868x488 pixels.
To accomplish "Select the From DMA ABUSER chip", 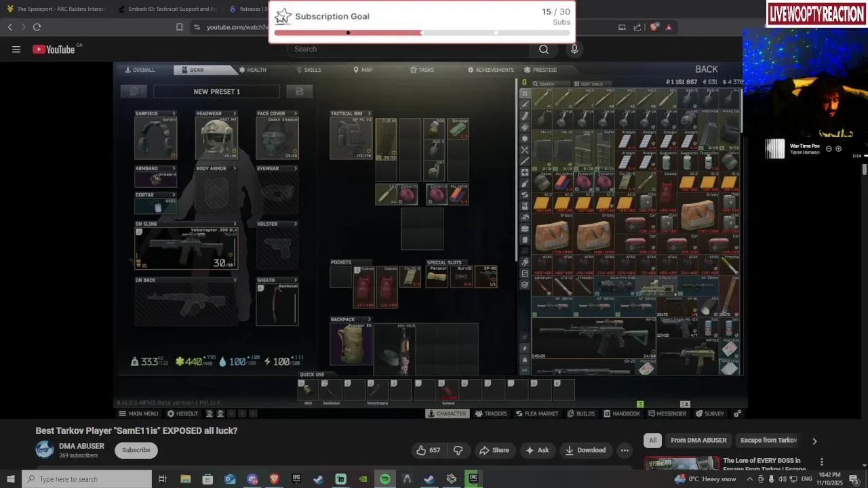I will (x=698, y=441).
